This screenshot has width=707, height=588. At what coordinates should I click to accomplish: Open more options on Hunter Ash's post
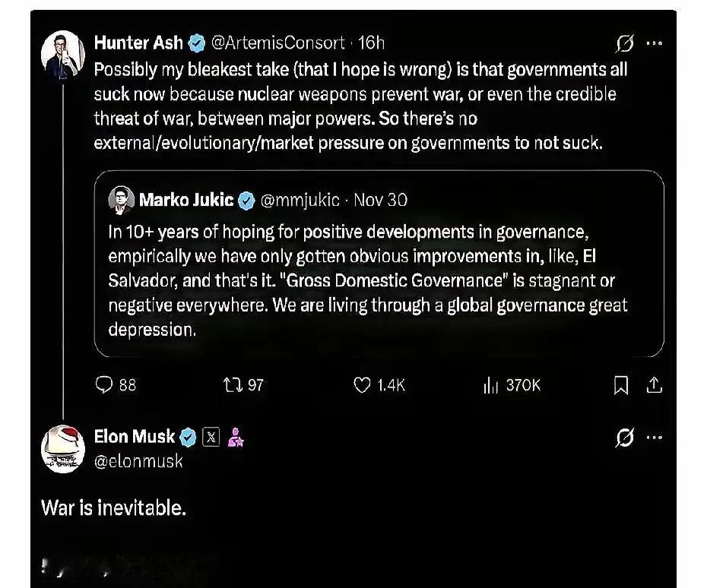pyautogui.click(x=654, y=43)
